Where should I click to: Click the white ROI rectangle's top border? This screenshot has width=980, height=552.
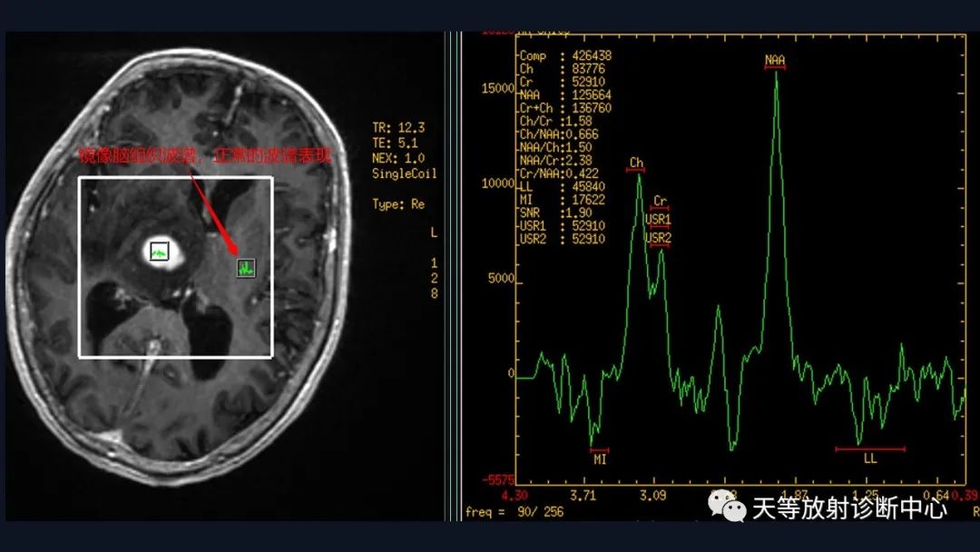(x=175, y=177)
